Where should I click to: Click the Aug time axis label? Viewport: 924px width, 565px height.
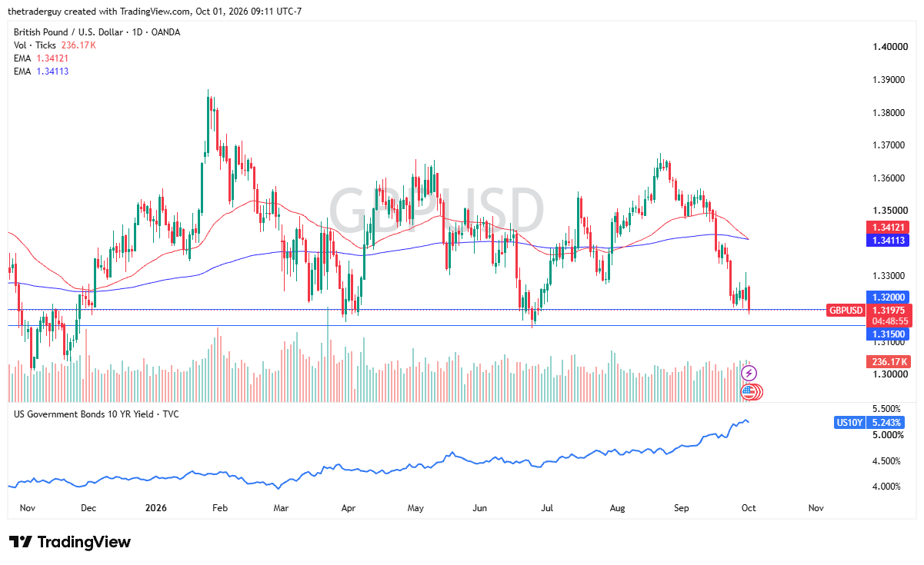pos(618,508)
